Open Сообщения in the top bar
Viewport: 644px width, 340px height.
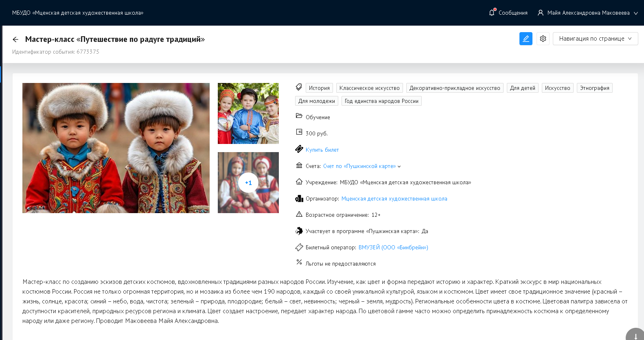pos(513,13)
